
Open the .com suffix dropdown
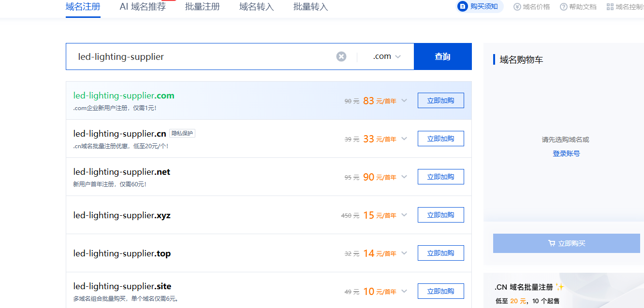tap(387, 56)
